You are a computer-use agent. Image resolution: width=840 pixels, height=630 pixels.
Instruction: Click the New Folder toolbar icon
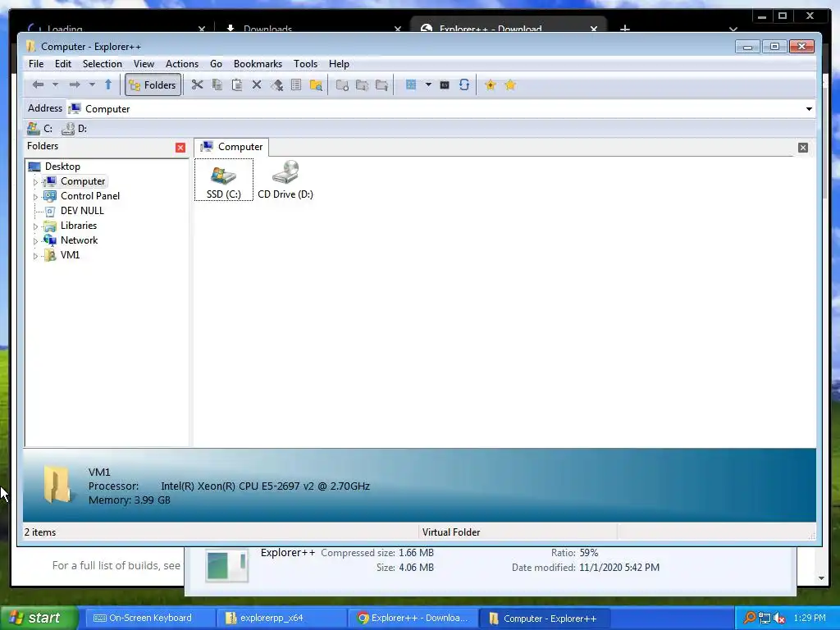coord(342,84)
